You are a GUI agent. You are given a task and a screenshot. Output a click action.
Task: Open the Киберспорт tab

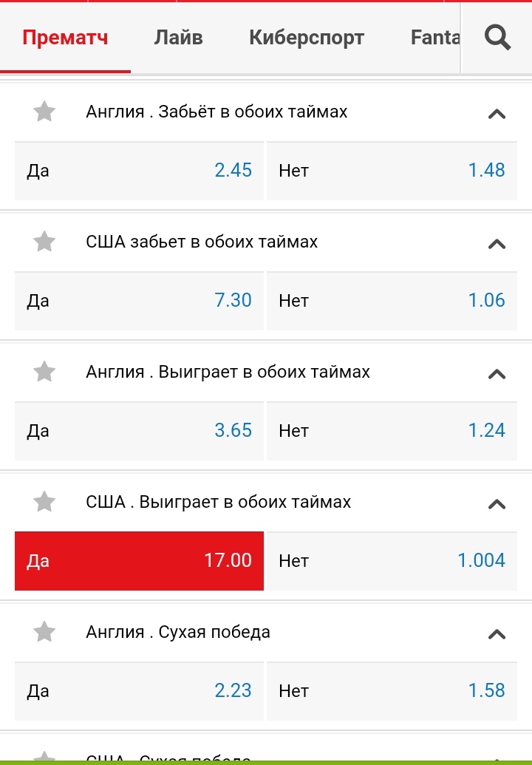coord(307,38)
